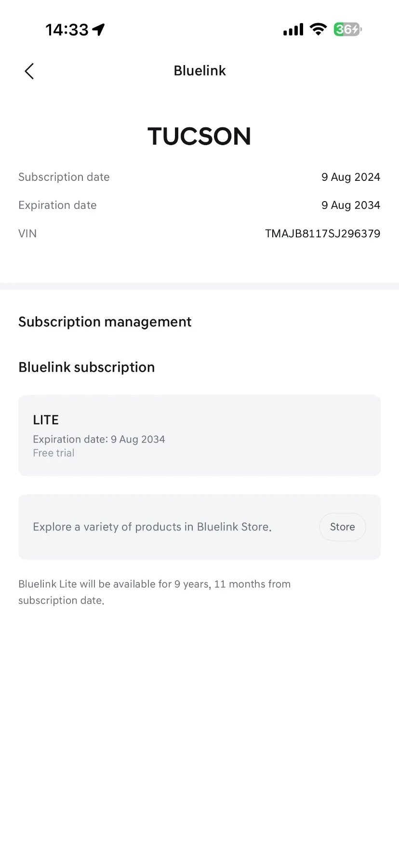This screenshot has width=399, height=868.
Task: Tap the Explore products in Bluelink Store text
Action: tap(152, 527)
